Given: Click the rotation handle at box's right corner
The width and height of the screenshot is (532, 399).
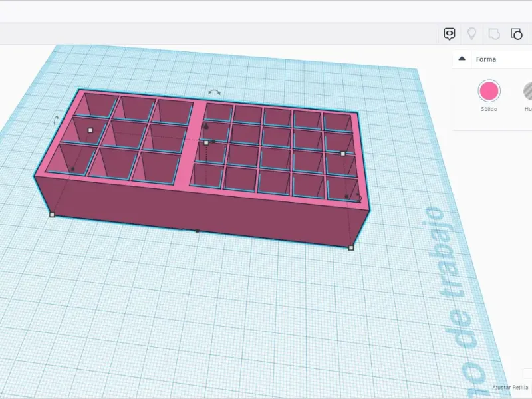Looking at the screenshot, I should click(358, 197).
